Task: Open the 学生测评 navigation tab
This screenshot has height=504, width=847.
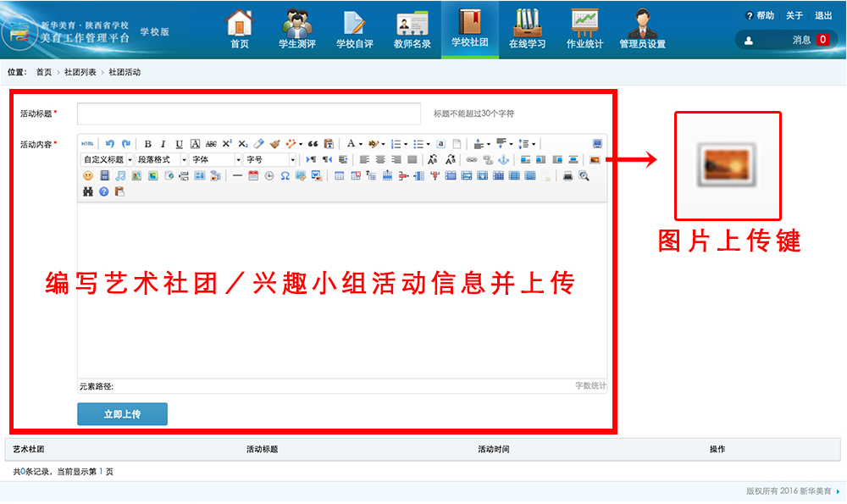Action: point(296,30)
